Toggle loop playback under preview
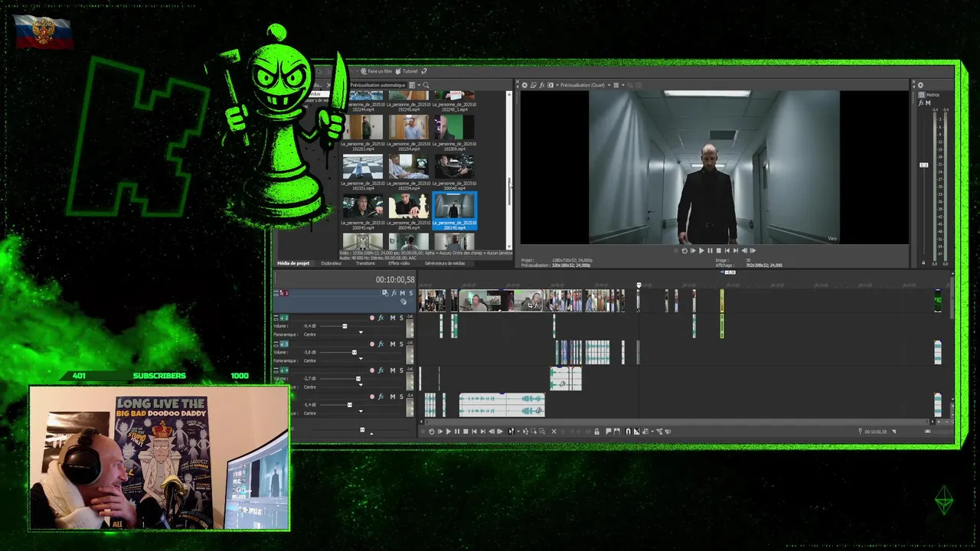 [684, 250]
